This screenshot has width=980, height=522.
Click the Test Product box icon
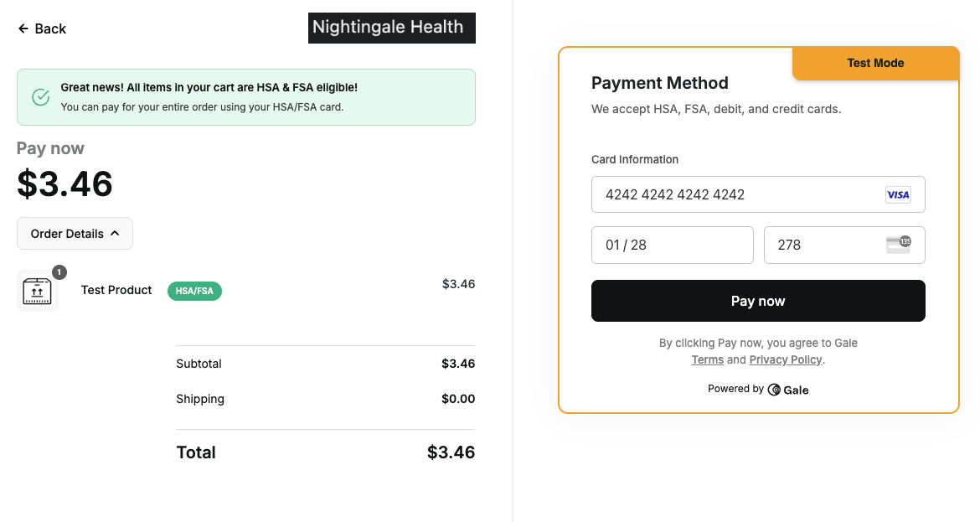coord(37,291)
